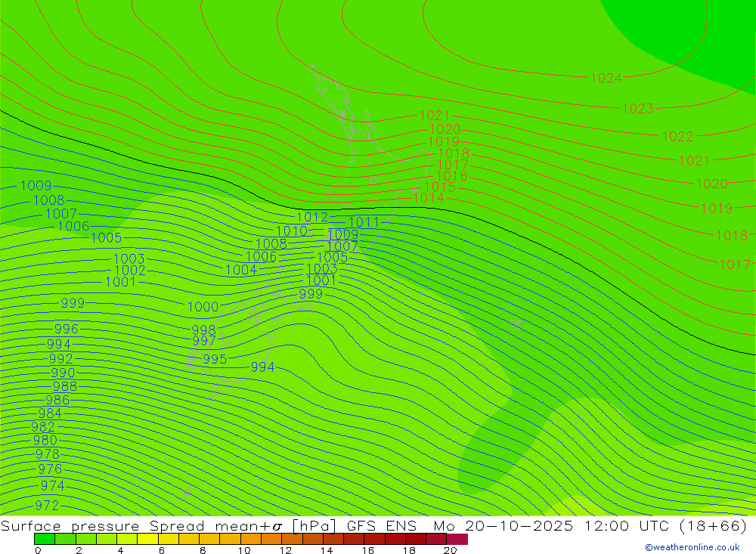The height and width of the screenshot is (554, 756).
Task: Click the 992 isobar label
Action: coord(60,359)
